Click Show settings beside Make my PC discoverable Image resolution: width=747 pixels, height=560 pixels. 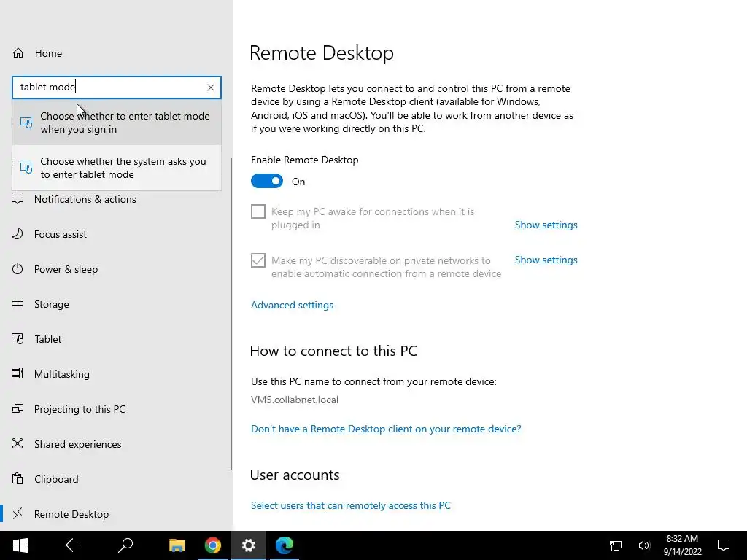[546, 260]
